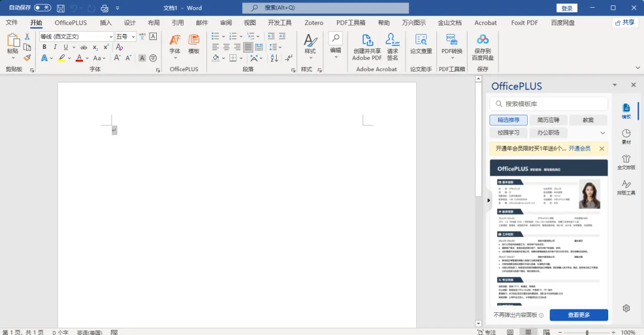Center-align the paragraph
Viewport: 644px width, 335px height.
click(227, 47)
